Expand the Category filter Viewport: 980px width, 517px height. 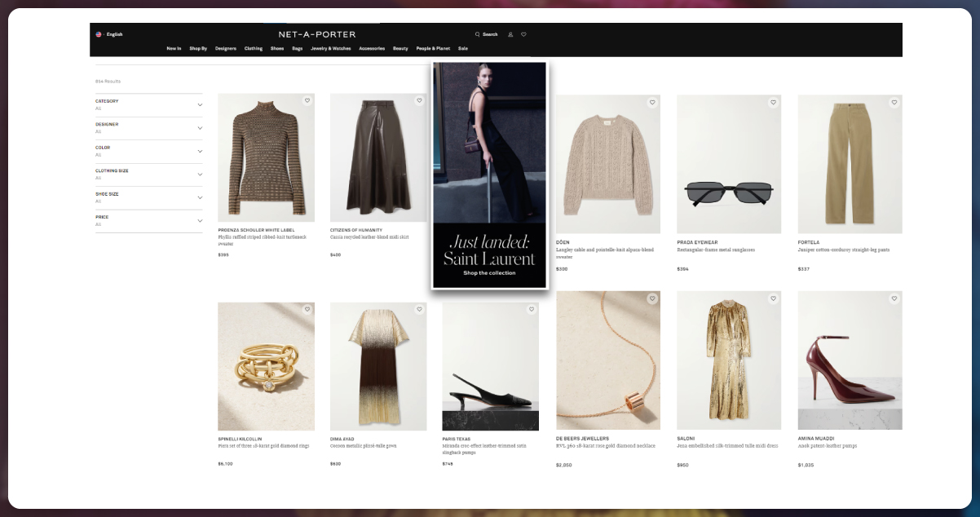[148, 104]
